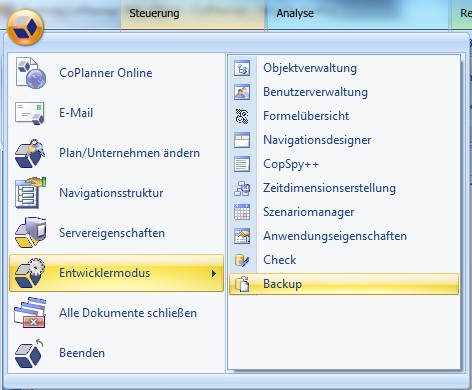The height and width of the screenshot is (390, 472).
Task: Click the Entwicklermodus gear cube icon
Action: 30,273
